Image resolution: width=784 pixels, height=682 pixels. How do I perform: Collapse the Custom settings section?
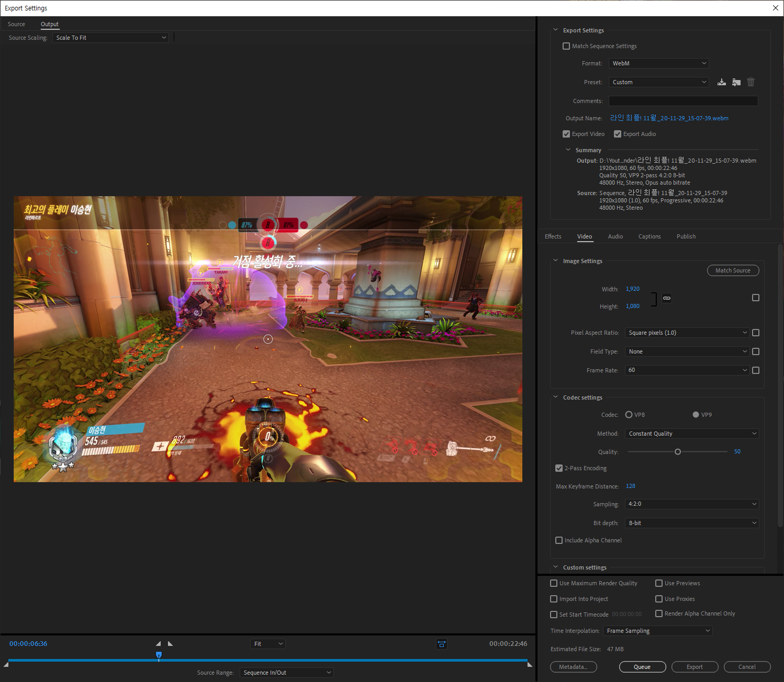pos(555,567)
